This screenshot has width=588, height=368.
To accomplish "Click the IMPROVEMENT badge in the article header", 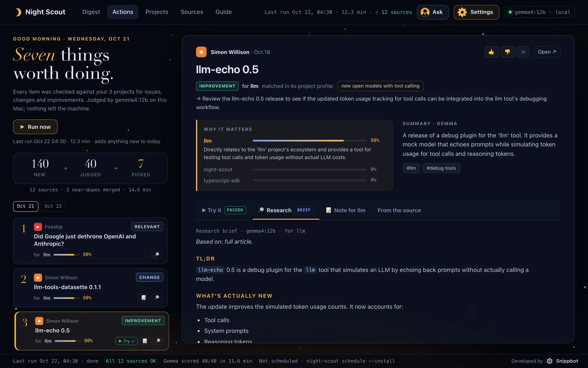I will pos(217,86).
